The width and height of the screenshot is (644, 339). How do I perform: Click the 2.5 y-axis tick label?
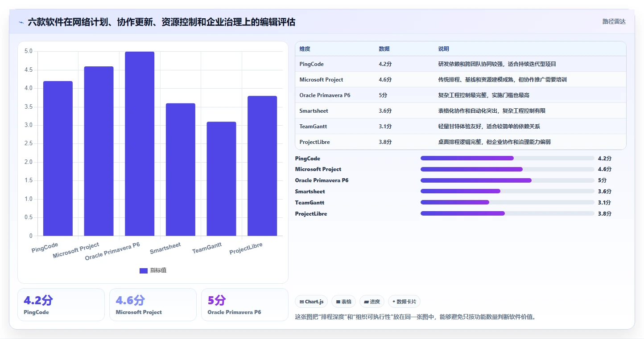click(x=29, y=143)
